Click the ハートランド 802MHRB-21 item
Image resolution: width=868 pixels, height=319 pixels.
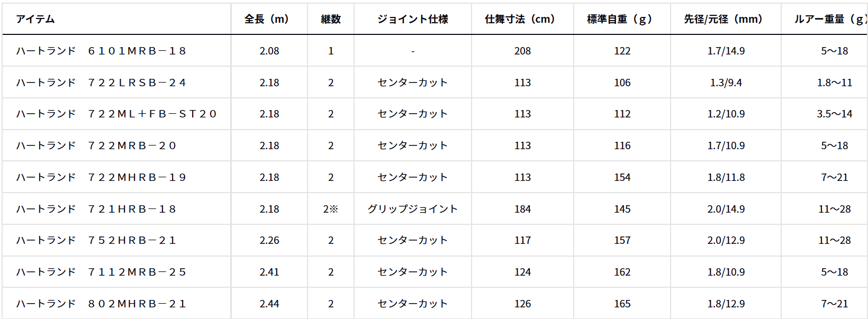(x=101, y=304)
